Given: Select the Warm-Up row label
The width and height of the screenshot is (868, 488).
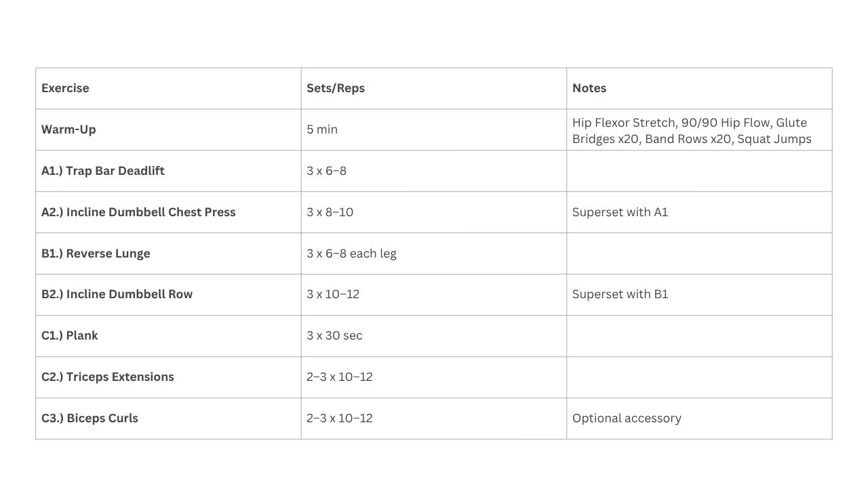Looking at the screenshot, I should coord(68,129).
